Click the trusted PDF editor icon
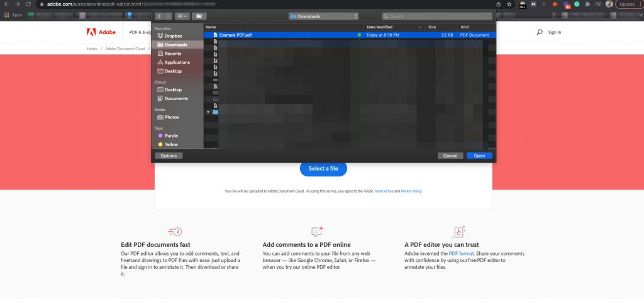Image resolution: width=644 pixels, height=303 pixels. 458,232
